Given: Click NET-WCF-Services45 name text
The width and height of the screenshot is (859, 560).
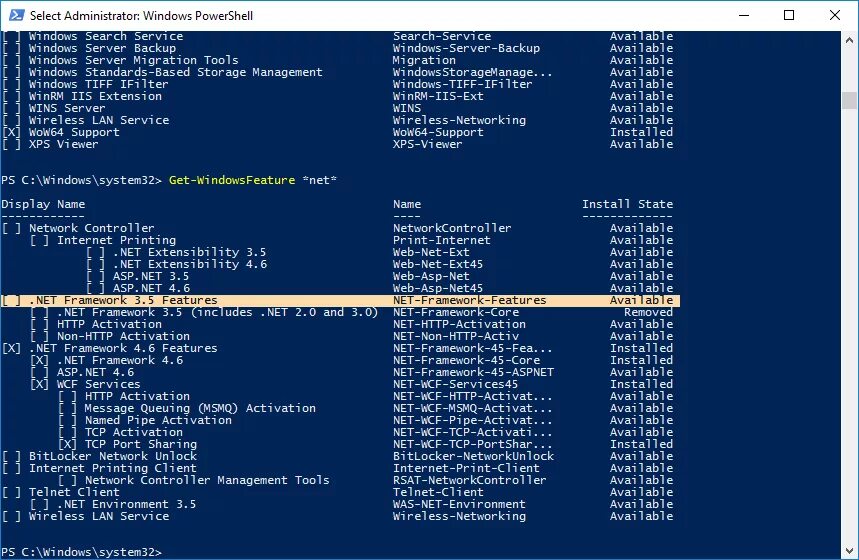Looking at the screenshot, I should tap(455, 385).
